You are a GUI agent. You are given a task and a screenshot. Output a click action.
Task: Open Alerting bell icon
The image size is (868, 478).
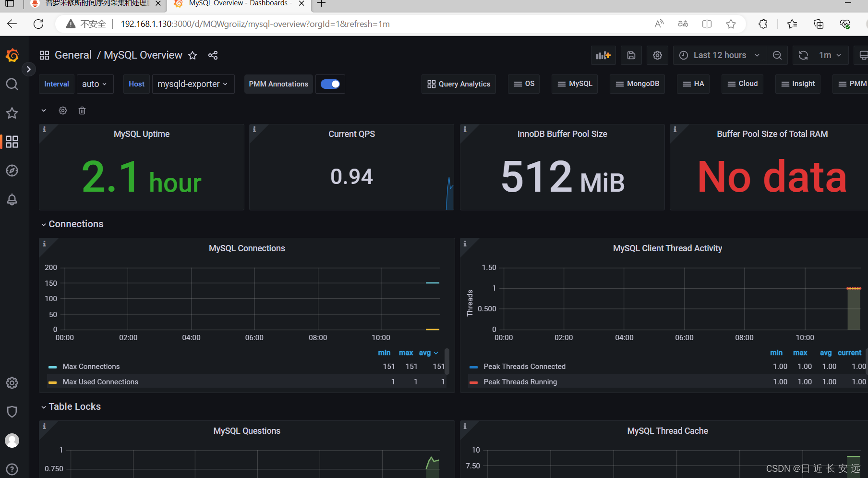(x=12, y=199)
